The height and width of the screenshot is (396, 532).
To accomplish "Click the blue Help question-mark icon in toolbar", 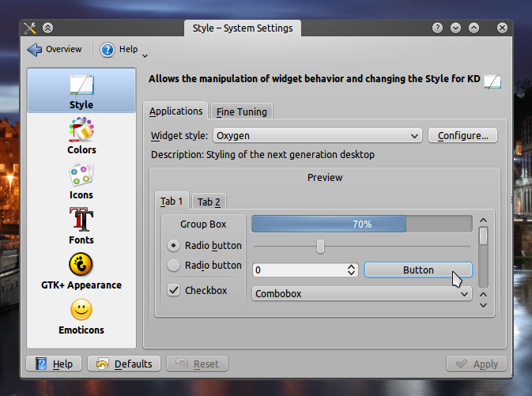I will 108,50.
